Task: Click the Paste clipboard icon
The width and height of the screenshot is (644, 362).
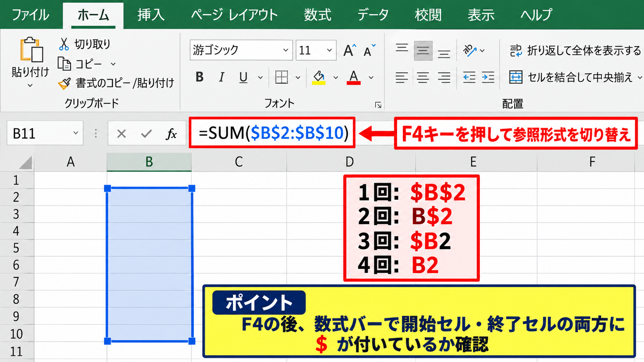Action: [31, 50]
